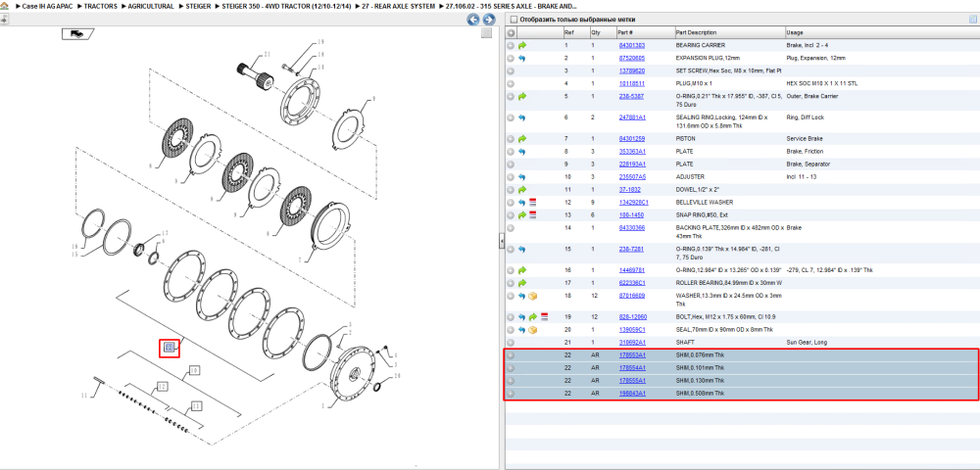Click green arrow on ROLLER BEARING row
The height and width of the screenshot is (470, 980).
pos(522,283)
